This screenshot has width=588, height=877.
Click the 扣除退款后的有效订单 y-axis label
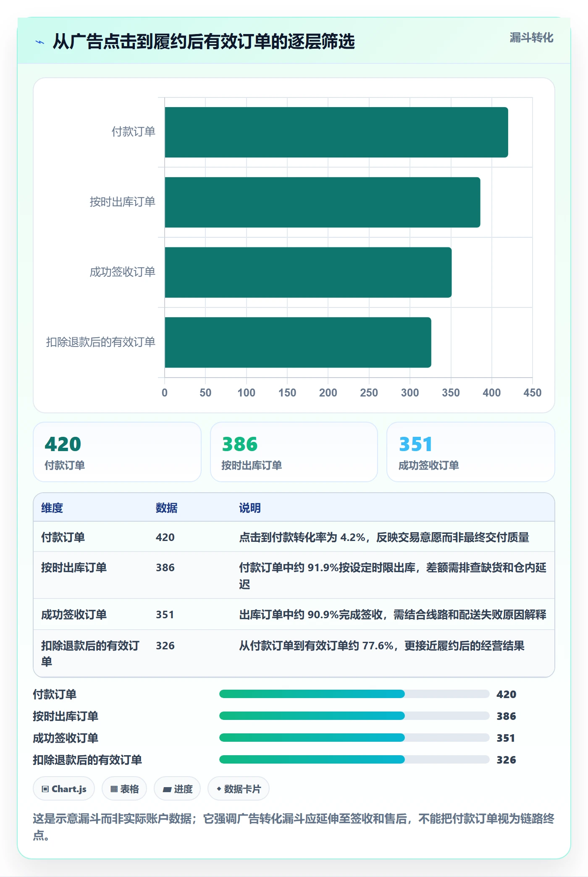[x=101, y=342]
